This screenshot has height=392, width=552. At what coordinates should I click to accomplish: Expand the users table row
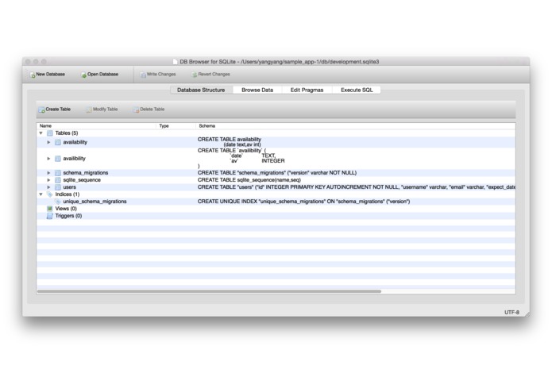48,187
